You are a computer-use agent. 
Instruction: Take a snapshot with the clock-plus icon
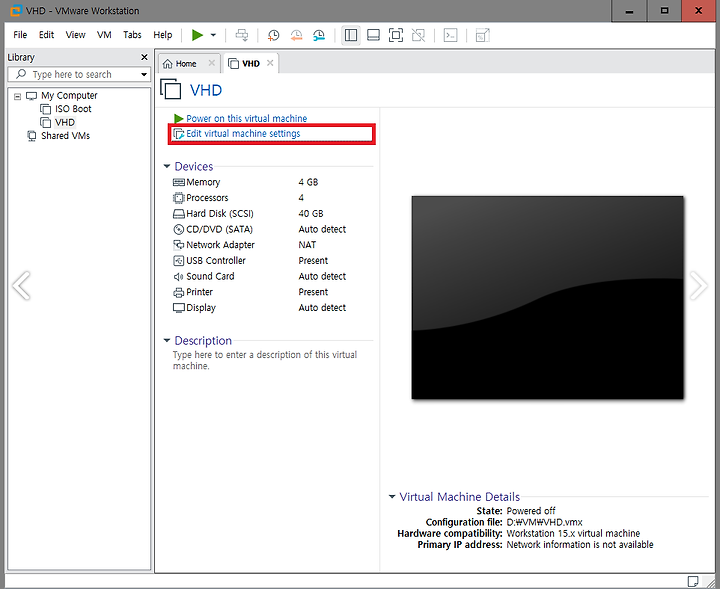point(273,35)
